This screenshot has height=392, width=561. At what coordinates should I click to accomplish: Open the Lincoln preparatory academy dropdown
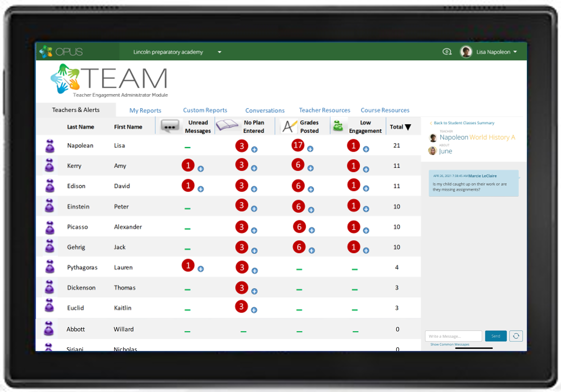[x=219, y=52]
